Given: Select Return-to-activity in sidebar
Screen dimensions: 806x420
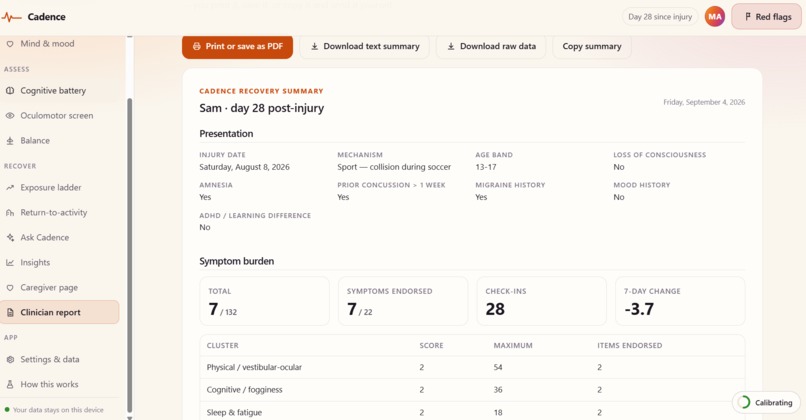Looking at the screenshot, I should [x=60, y=213].
